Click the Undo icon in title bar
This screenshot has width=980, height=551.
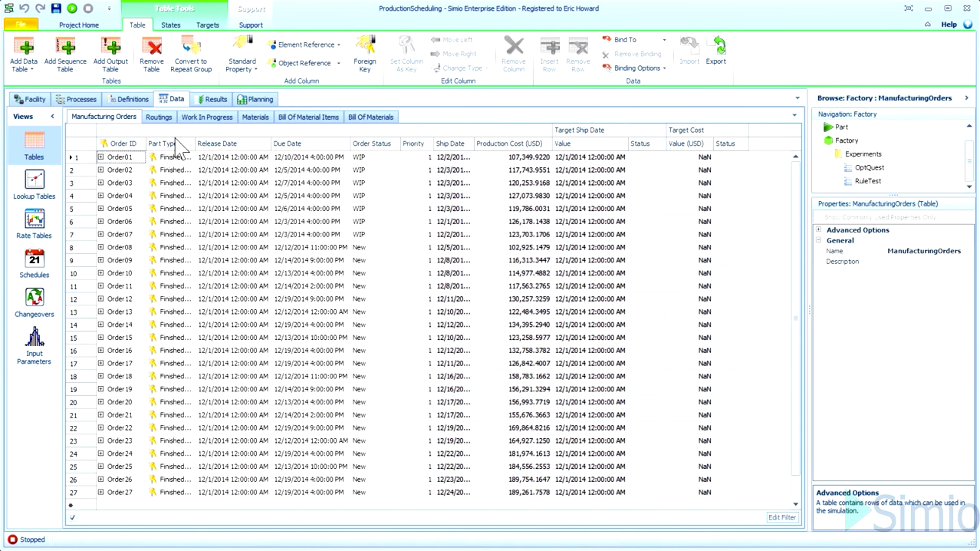point(24,8)
